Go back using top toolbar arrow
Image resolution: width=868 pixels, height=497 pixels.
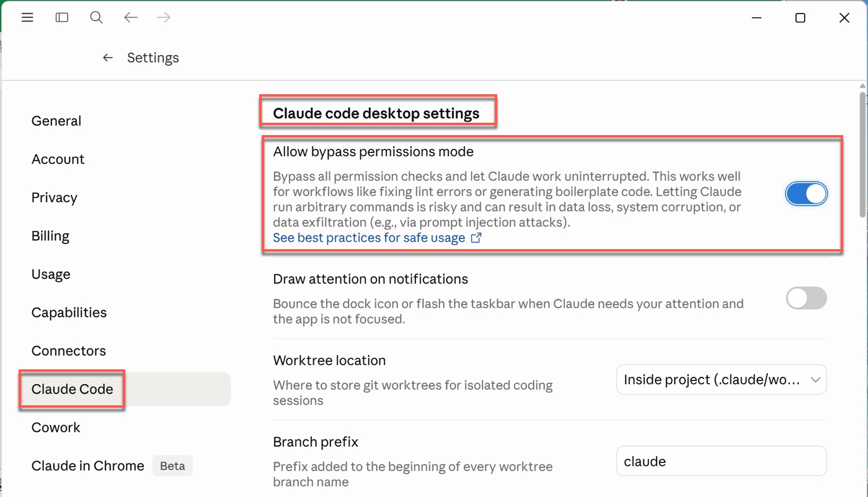point(130,18)
